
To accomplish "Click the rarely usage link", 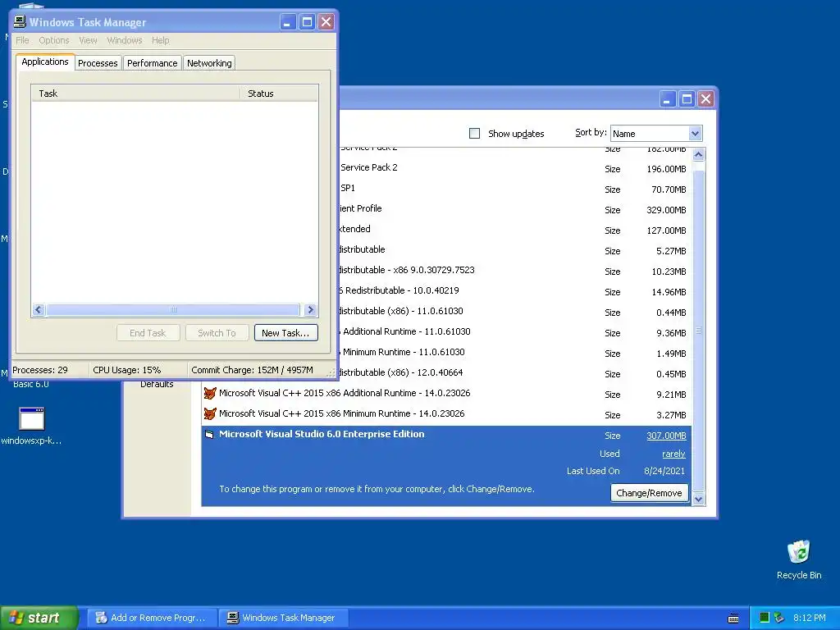I will pyautogui.click(x=673, y=454).
